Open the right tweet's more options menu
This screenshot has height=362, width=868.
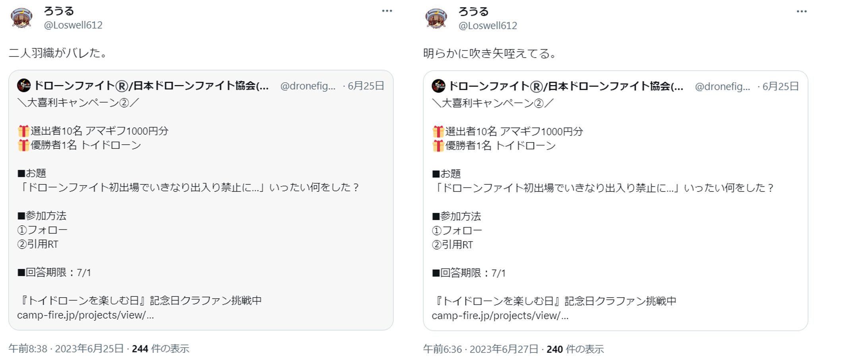tap(801, 12)
